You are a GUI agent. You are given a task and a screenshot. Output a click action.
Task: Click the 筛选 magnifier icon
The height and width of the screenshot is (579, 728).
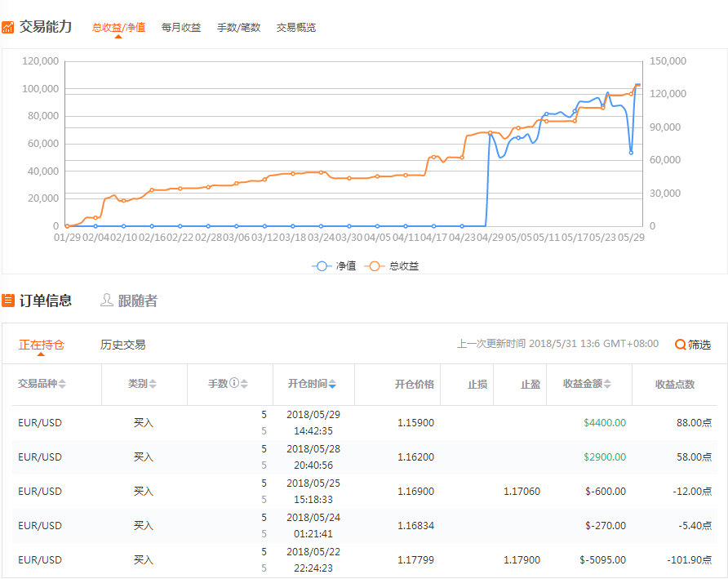680,345
